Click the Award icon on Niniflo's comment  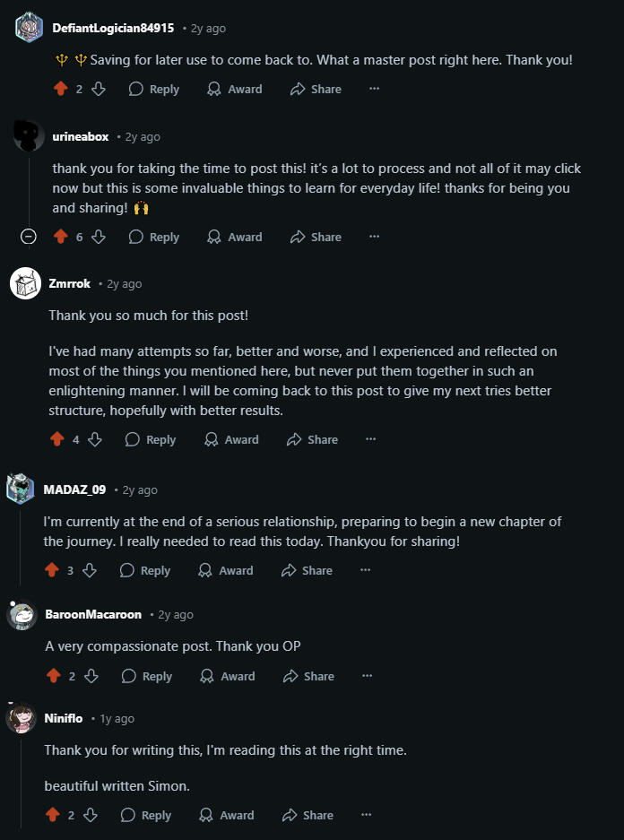[x=204, y=815]
